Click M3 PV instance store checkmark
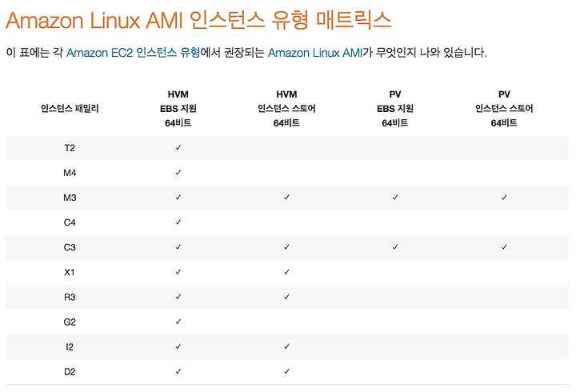This screenshot has width=576, height=392. 504,198
